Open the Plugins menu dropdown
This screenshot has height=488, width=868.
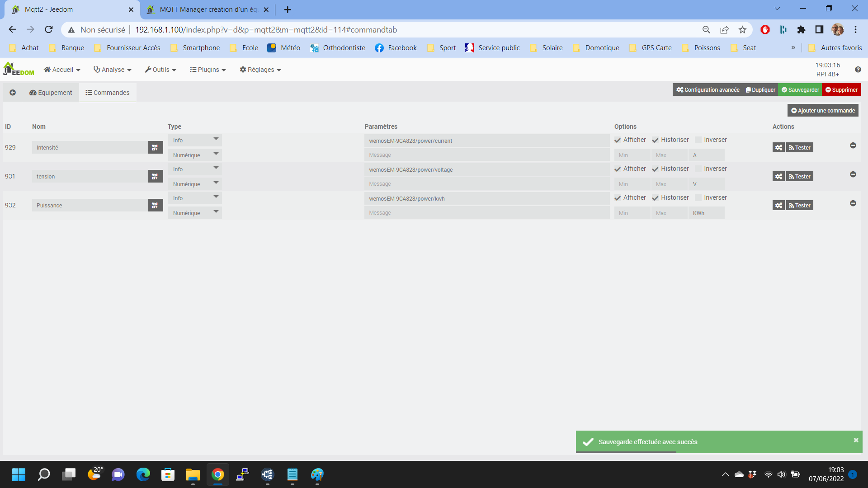click(x=208, y=70)
